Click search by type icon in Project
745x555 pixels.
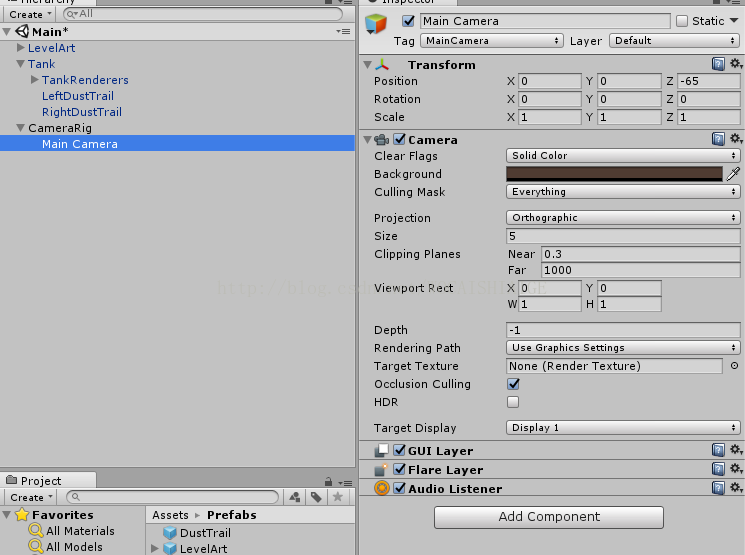click(x=295, y=497)
